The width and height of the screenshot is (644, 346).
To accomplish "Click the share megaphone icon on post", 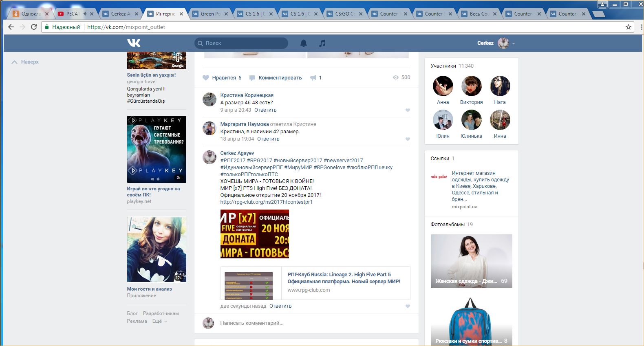I will [313, 78].
